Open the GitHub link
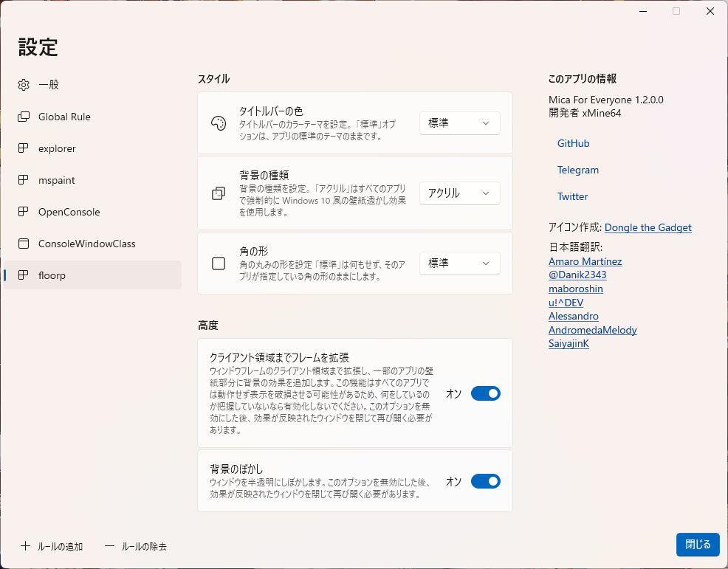This screenshot has width=728, height=569. click(x=574, y=143)
